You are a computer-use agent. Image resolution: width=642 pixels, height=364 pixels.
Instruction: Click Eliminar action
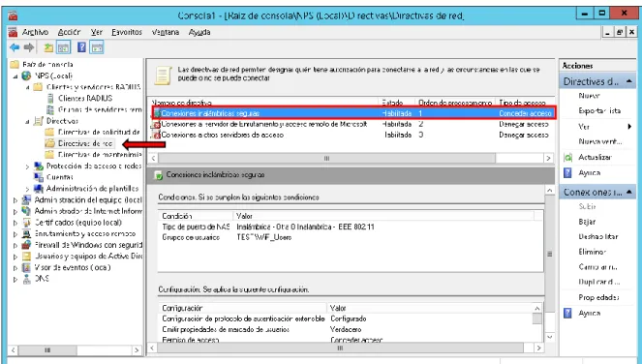click(593, 252)
